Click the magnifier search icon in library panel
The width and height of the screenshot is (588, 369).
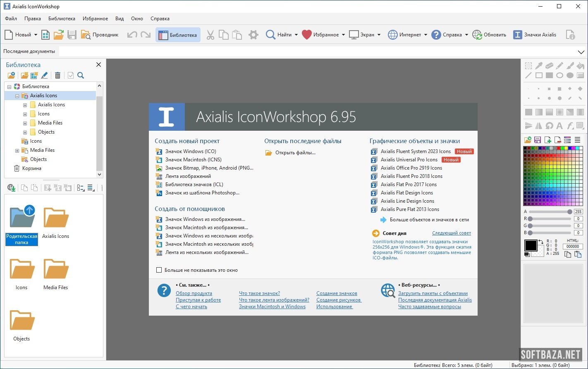pos(81,75)
